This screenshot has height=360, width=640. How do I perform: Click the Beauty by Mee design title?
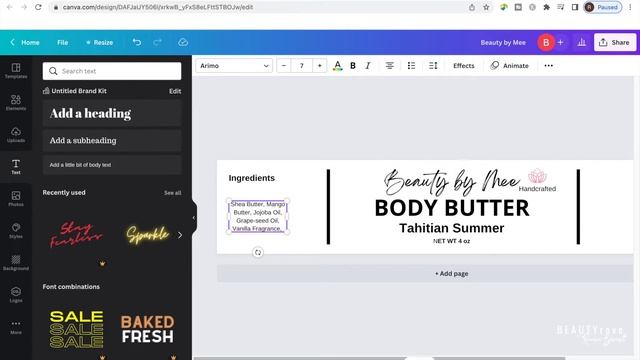[x=503, y=42]
